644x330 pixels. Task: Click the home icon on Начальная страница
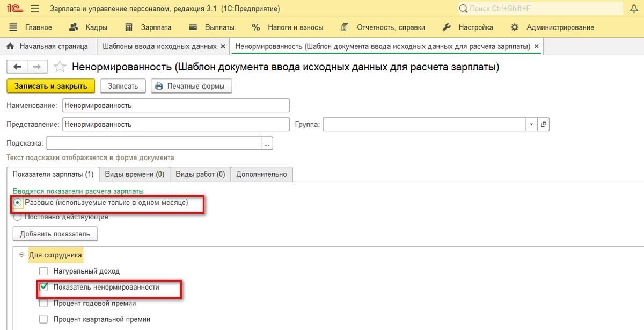click(11, 46)
